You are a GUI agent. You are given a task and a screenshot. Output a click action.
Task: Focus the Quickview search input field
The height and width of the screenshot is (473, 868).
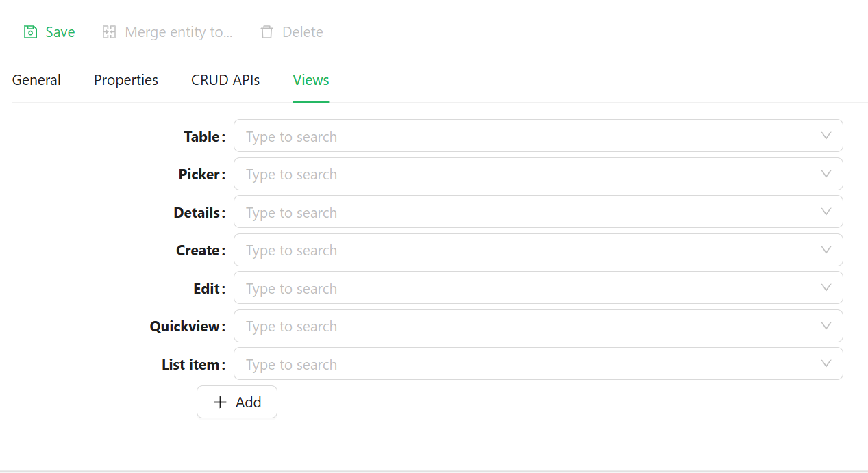pyautogui.click(x=538, y=327)
